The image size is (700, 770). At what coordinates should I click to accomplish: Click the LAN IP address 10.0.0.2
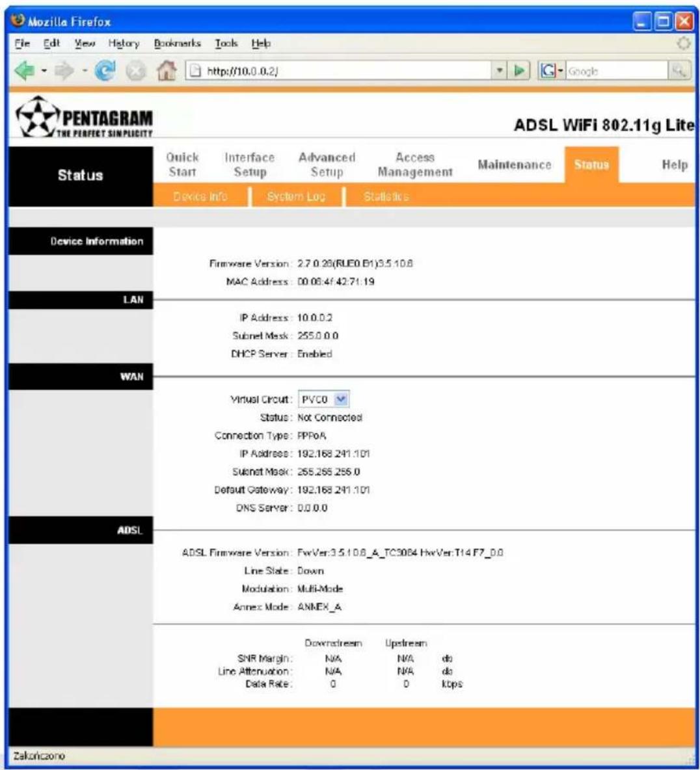(x=315, y=318)
